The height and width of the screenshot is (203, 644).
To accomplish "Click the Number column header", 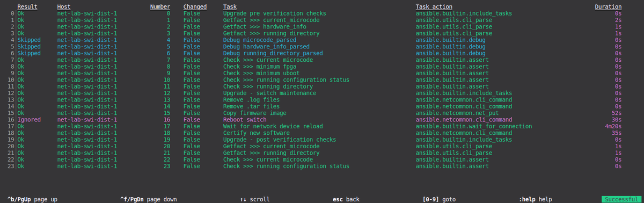I will 160,6.
